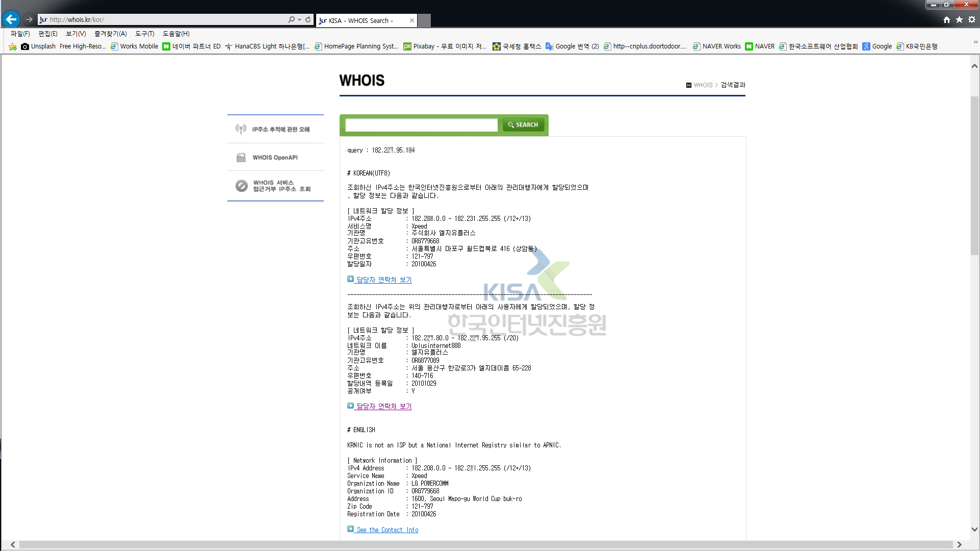Open HanaCBS Light bookmark
This screenshot has width=980, height=551.
tap(267, 46)
